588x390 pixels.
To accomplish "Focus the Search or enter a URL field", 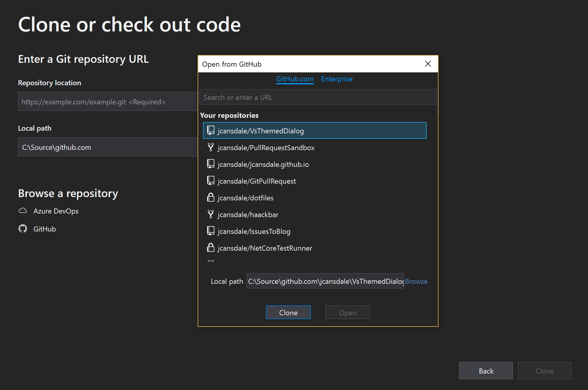I will coord(317,97).
